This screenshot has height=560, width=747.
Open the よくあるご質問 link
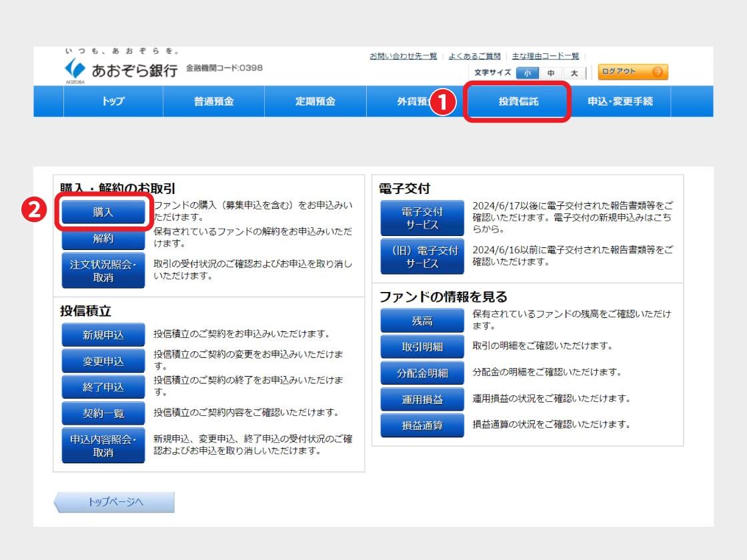(474, 56)
